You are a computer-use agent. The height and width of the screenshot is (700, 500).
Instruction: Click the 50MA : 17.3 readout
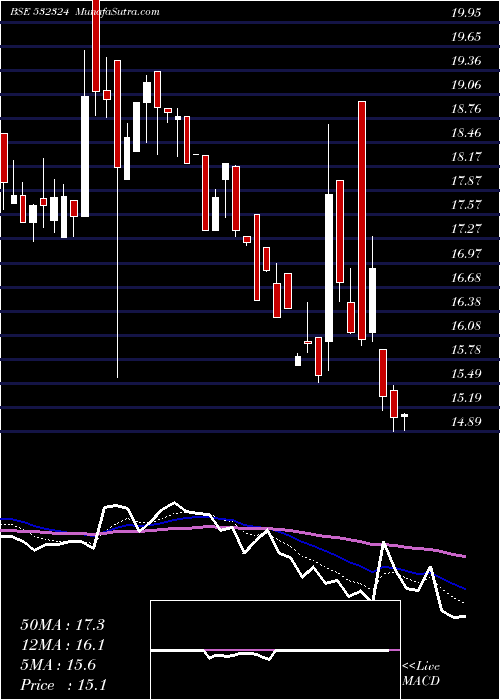click(x=62, y=625)
